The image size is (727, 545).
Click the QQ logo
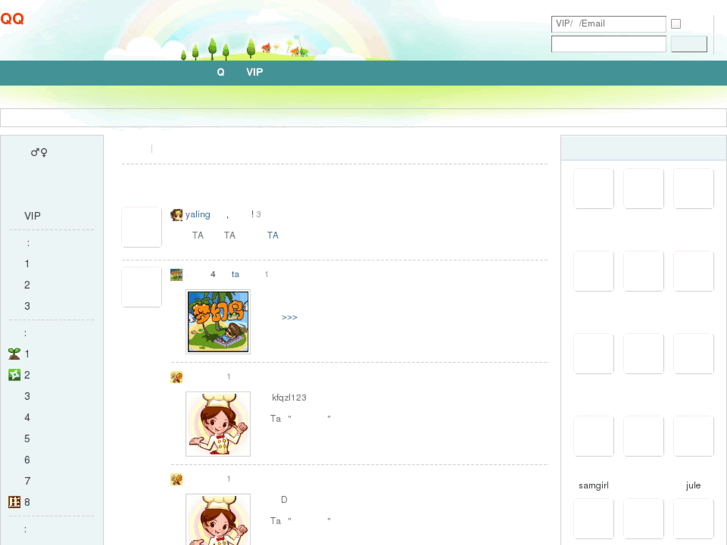click(x=12, y=19)
